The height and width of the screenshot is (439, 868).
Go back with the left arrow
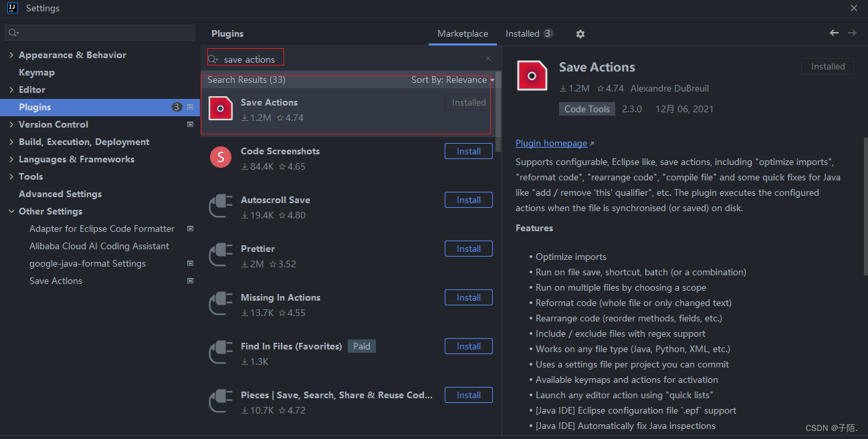point(834,33)
